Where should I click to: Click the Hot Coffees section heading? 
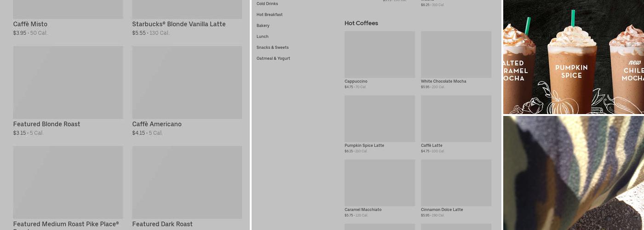361,23
